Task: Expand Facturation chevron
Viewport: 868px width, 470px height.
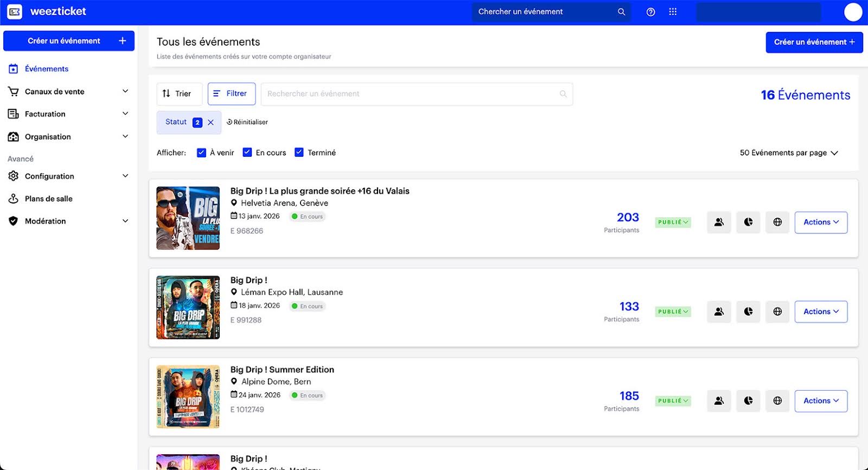Action: (x=125, y=113)
